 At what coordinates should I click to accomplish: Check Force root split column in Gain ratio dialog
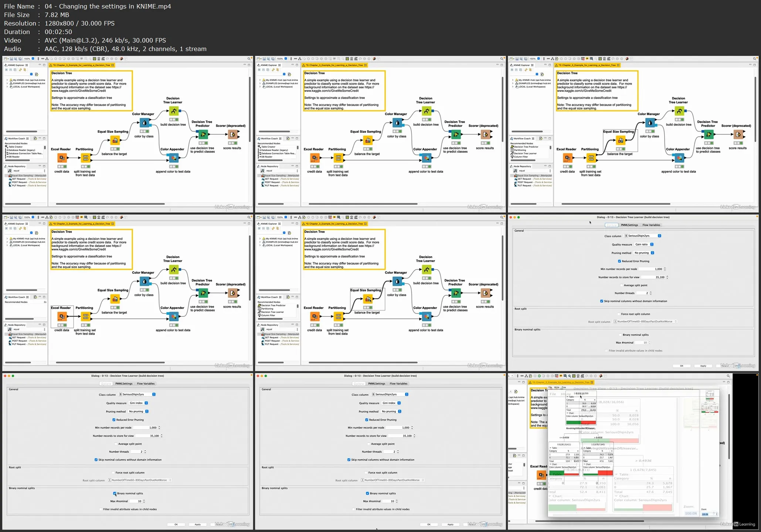619,314
